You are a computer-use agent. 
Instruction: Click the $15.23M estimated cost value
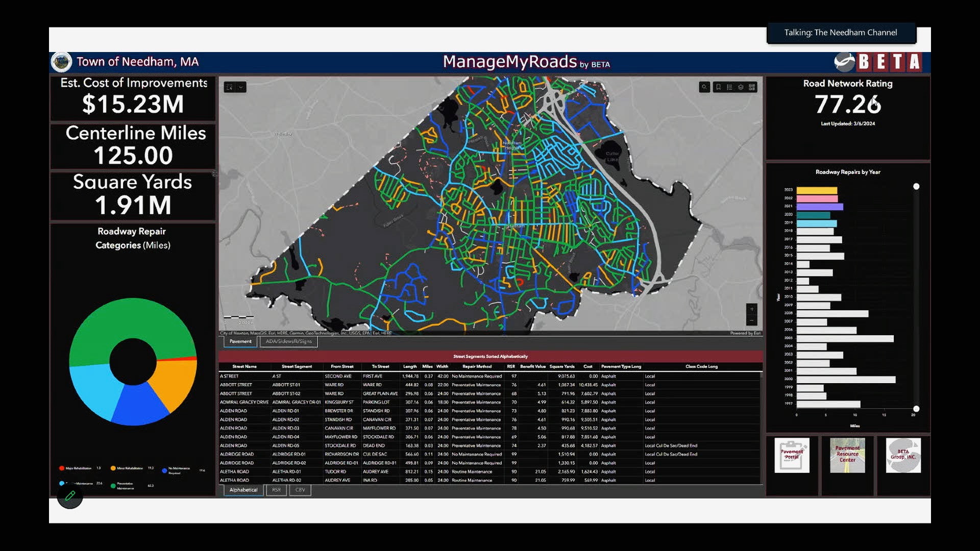point(133,104)
